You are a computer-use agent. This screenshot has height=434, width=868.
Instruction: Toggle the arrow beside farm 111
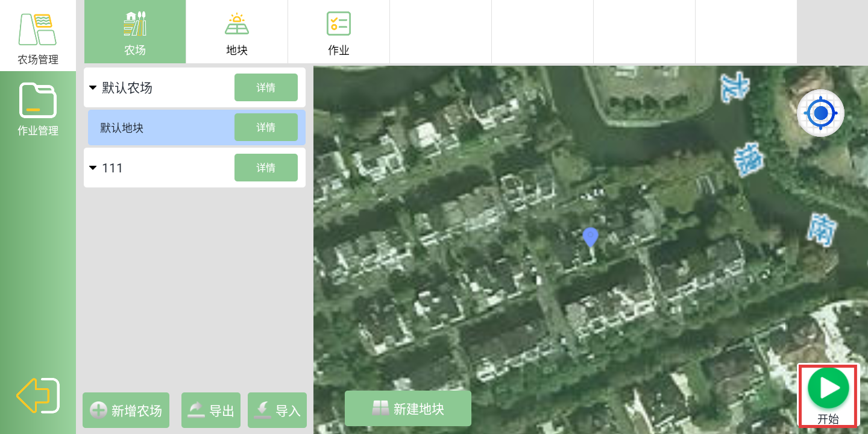[93, 168]
